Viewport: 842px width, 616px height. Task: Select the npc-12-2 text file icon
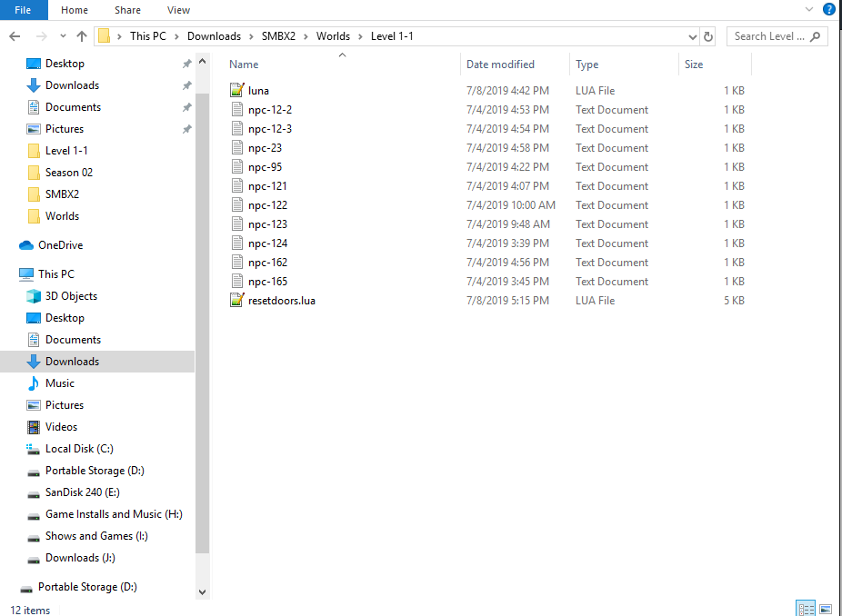(x=236, y=109)
